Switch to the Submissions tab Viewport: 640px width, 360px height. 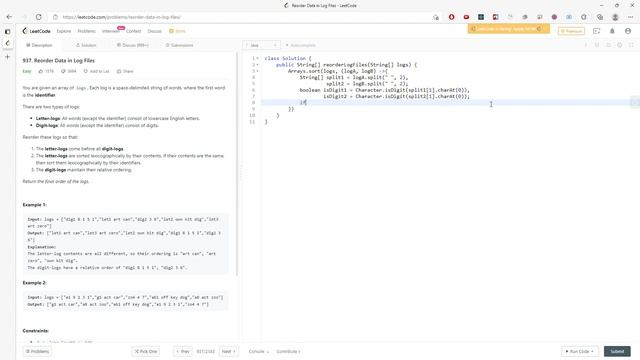tap(179, 45)
